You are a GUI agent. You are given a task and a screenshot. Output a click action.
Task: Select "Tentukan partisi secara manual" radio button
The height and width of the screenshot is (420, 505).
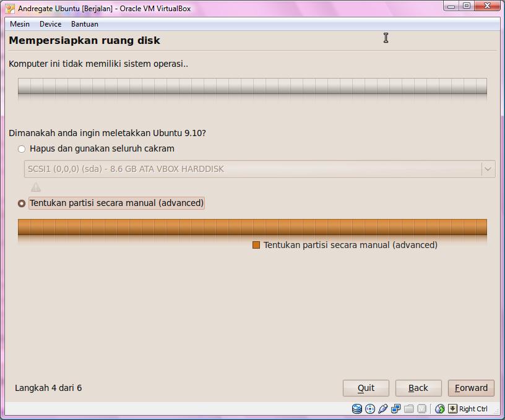click(x=22, y=204)
